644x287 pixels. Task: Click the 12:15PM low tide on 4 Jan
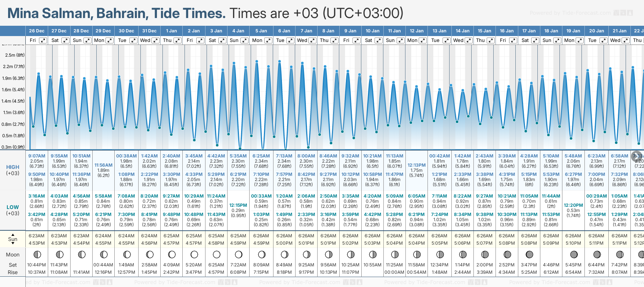coord(238,205)
